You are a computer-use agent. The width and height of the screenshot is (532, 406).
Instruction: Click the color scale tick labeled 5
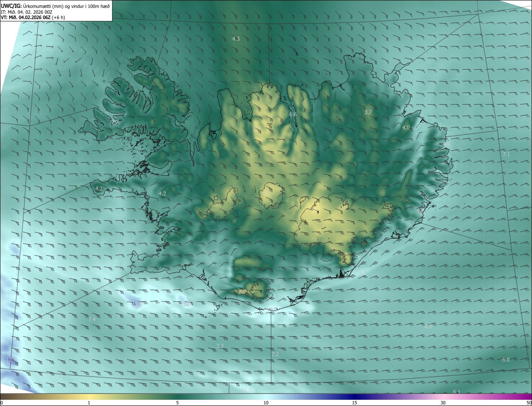coord(177,403)
